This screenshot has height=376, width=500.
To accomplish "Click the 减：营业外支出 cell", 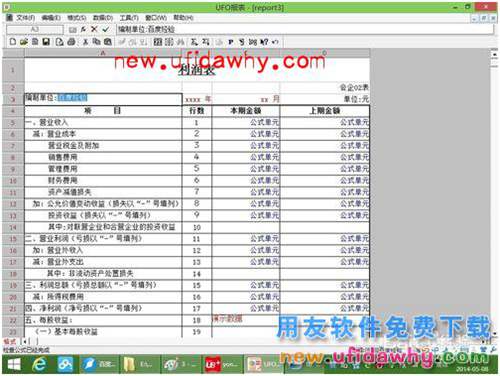I will [103, 262].
